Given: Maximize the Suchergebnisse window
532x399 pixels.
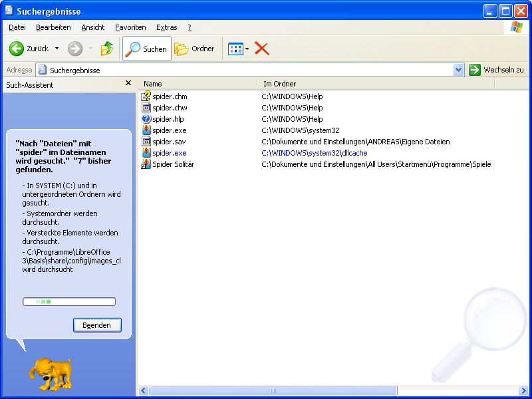Looking at the screenshot, I should (x=505, y=11).
